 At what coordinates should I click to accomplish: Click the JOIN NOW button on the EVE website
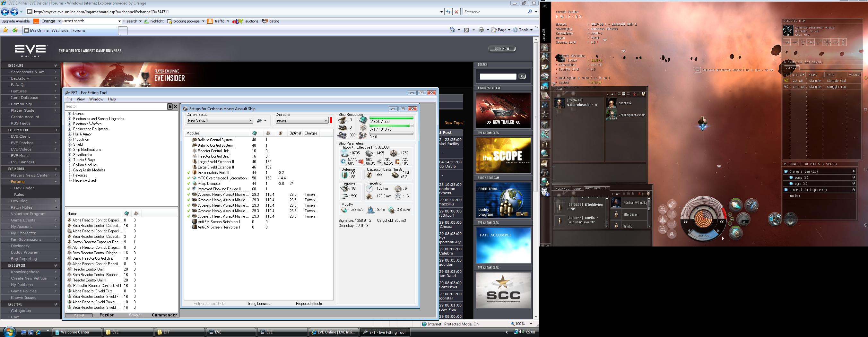502,48
